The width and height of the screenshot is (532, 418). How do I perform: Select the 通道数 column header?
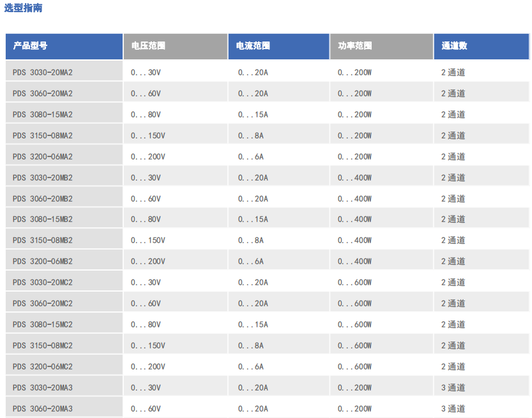(482, 47)
